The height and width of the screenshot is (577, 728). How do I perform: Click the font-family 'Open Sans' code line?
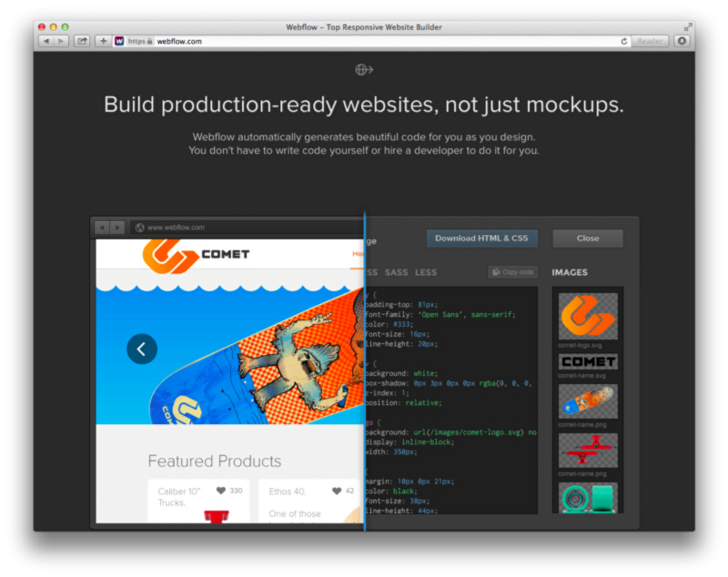440,314
